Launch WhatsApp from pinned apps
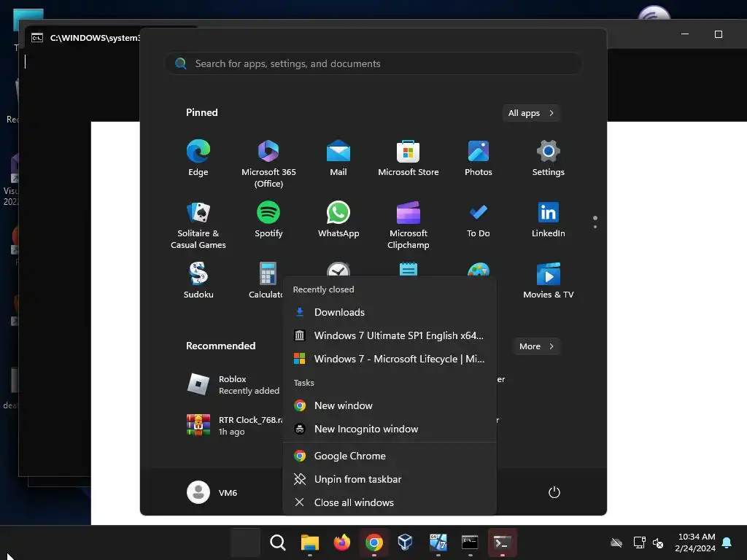This screenshot has height=560, width=747. point(338,219)
